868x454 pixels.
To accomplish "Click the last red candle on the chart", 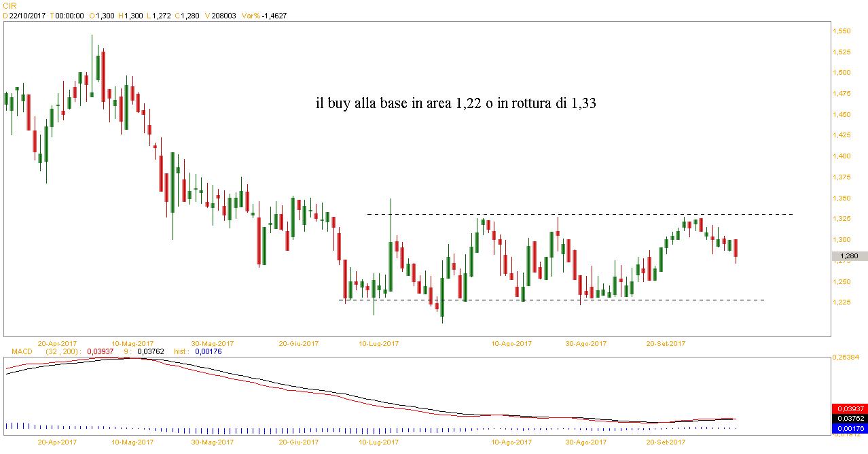I will pyautogui.click(x=736, y=248).
